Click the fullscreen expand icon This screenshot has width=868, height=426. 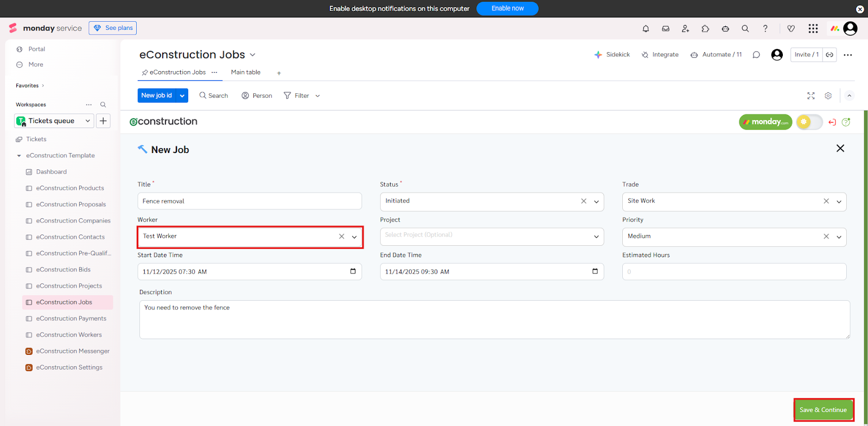point(811,96)
